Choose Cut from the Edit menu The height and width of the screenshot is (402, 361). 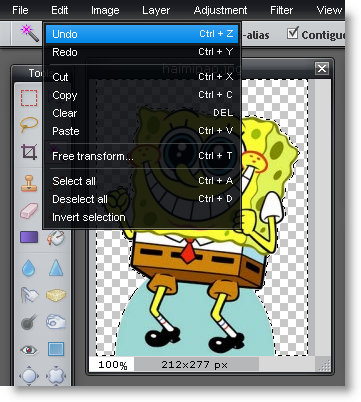click(x=142, y=77)
